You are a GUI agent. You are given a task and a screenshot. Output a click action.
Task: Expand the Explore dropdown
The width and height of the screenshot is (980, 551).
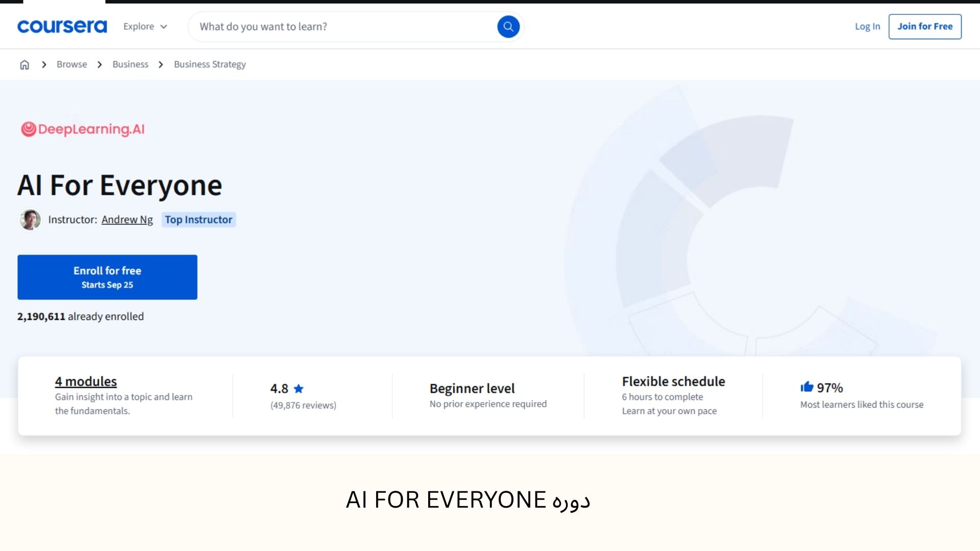145,27
